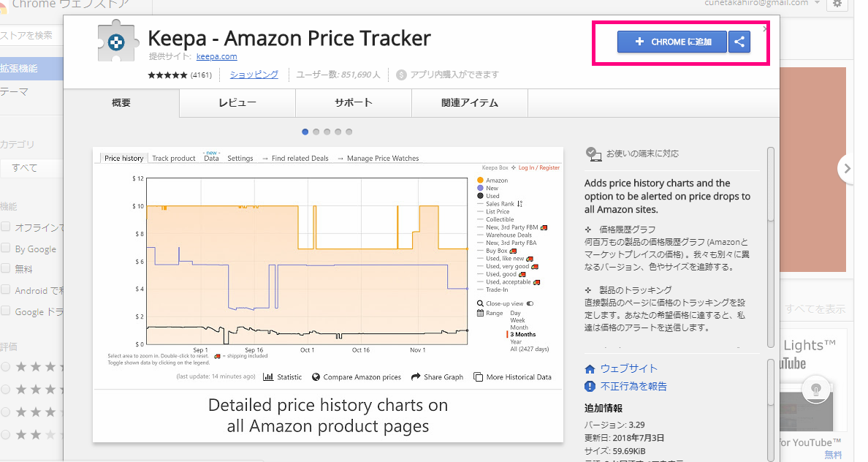The width and height of the screenshot is (868, 462).
Task: Open settings gear in top right
Action: [x=837, y=4]
